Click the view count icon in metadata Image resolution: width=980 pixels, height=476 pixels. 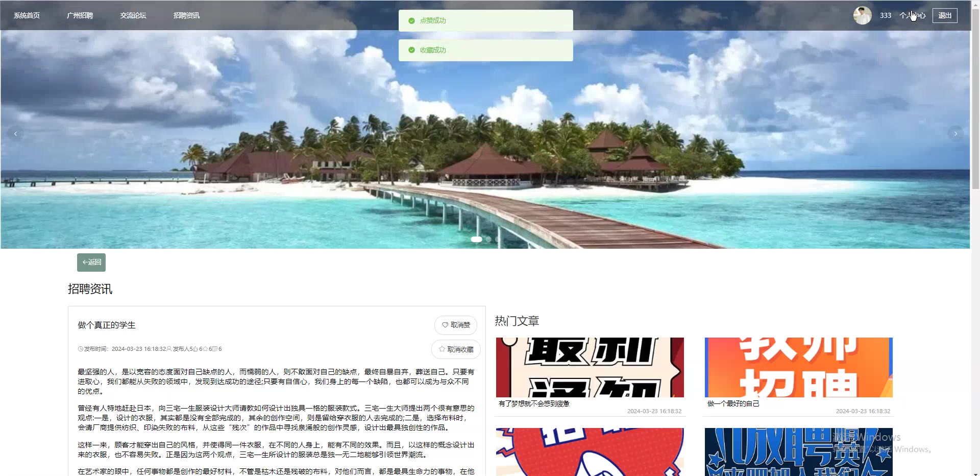point(215,349)
